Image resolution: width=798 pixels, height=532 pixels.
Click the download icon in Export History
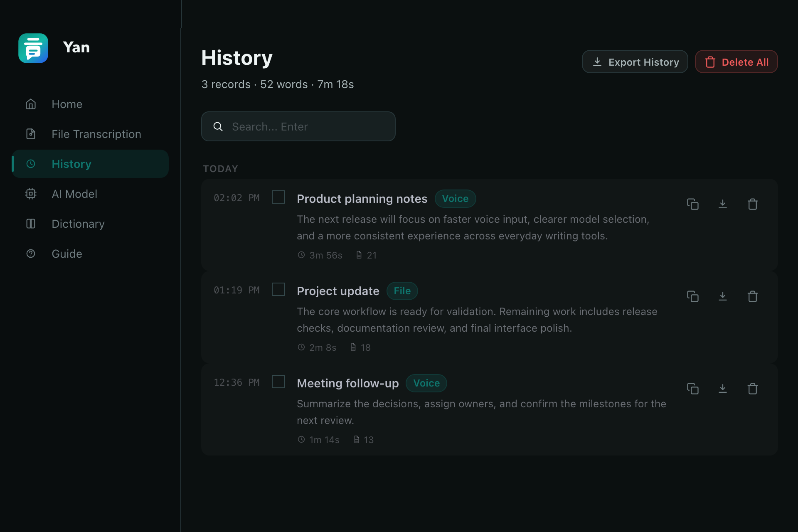coord(597,62)
